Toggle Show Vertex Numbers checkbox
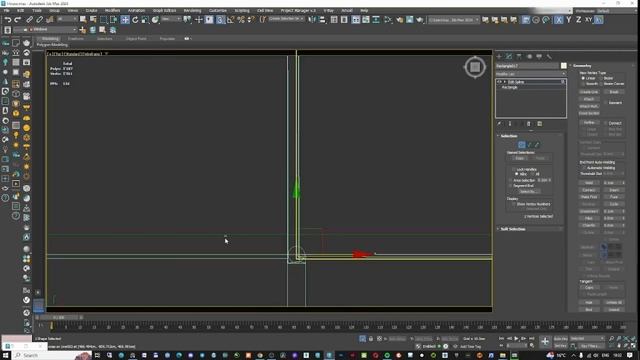Viewport: 640px width, 360px height. [x=514, y=204]
